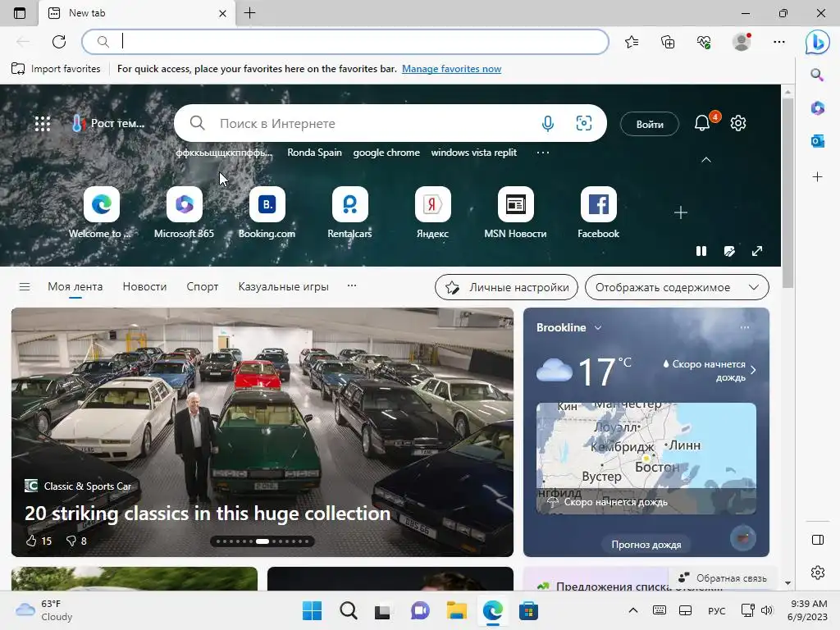Open Microsoft 365 icon in the sidebar
This screenshot has height=630, width=840.
point(818,108)
